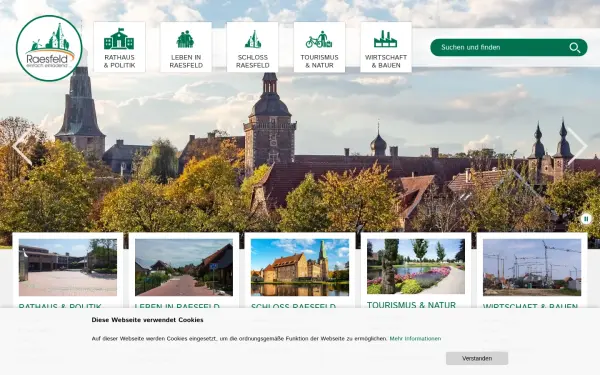Open the Rathaus & Politik card photo
Screen dimensions: 600x375
tap(68, 267)
